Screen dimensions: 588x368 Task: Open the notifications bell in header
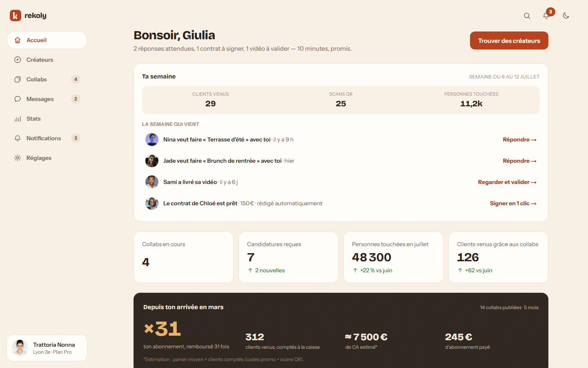pos(546,16)
